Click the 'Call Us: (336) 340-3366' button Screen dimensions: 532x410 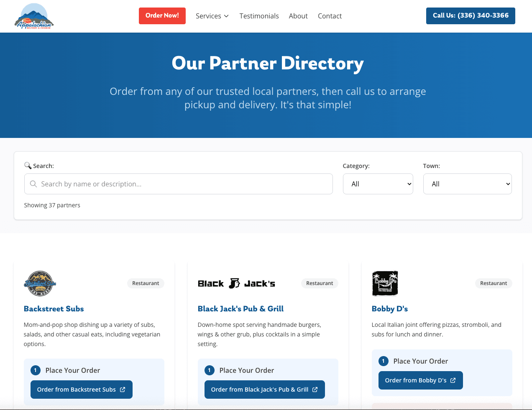tap(471, 15)
